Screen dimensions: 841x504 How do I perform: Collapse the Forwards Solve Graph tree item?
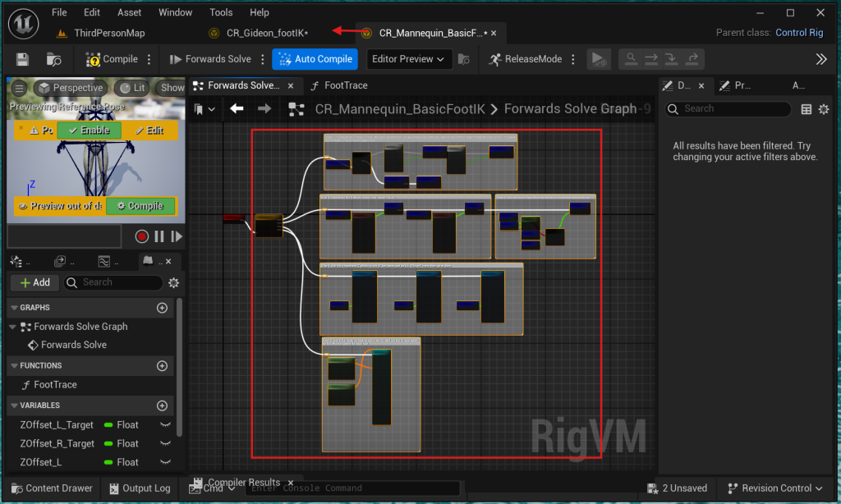point(13,327)
